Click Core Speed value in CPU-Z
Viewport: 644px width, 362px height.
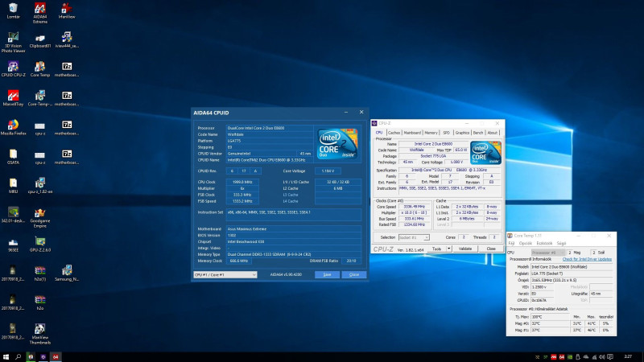coord(414,207)
